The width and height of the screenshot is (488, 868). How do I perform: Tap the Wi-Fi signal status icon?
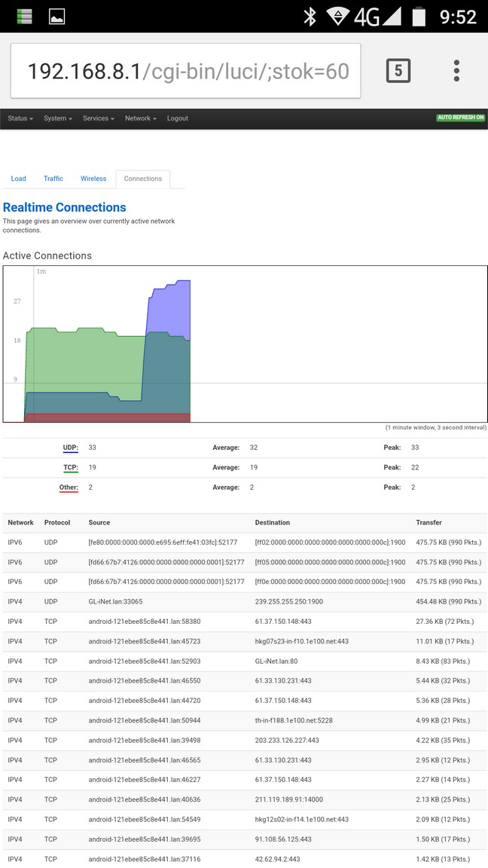pos(337,16)
